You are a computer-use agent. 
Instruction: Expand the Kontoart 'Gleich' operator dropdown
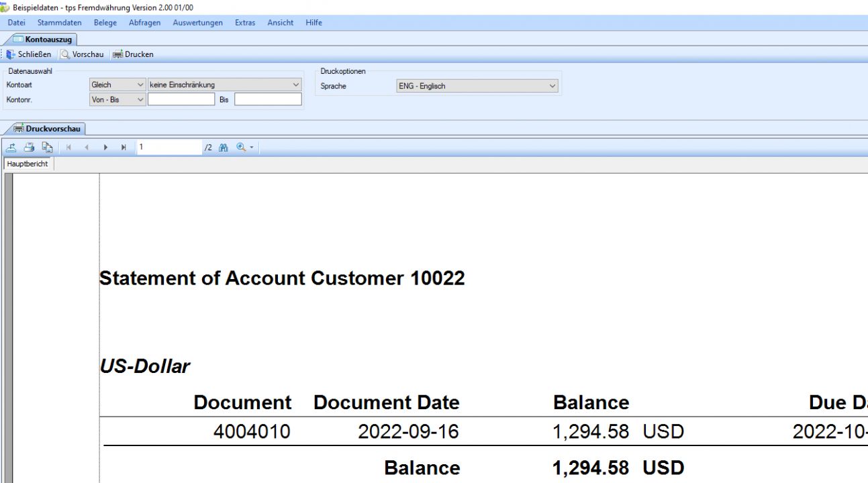140,85
